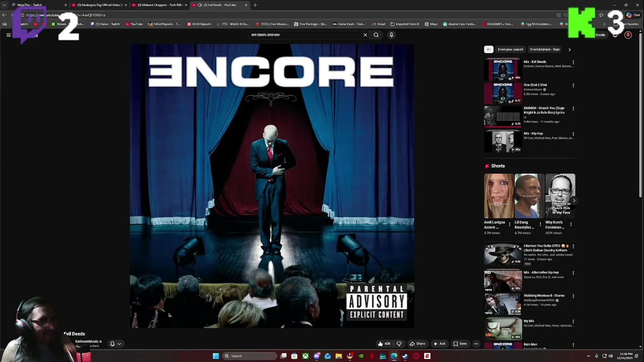
Task: Open the YouTube bookmark in bookmarks bar
Action: tap(134, 24)
